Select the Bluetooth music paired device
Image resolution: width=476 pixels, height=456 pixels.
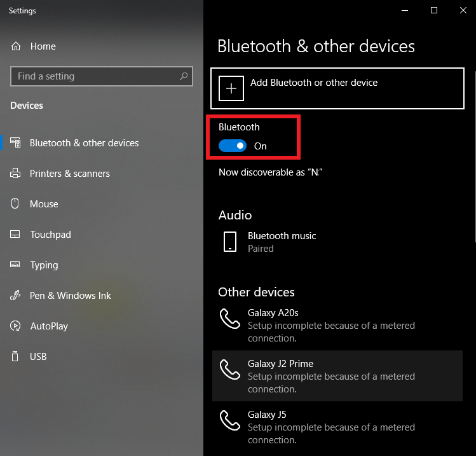tap(337, 242)
